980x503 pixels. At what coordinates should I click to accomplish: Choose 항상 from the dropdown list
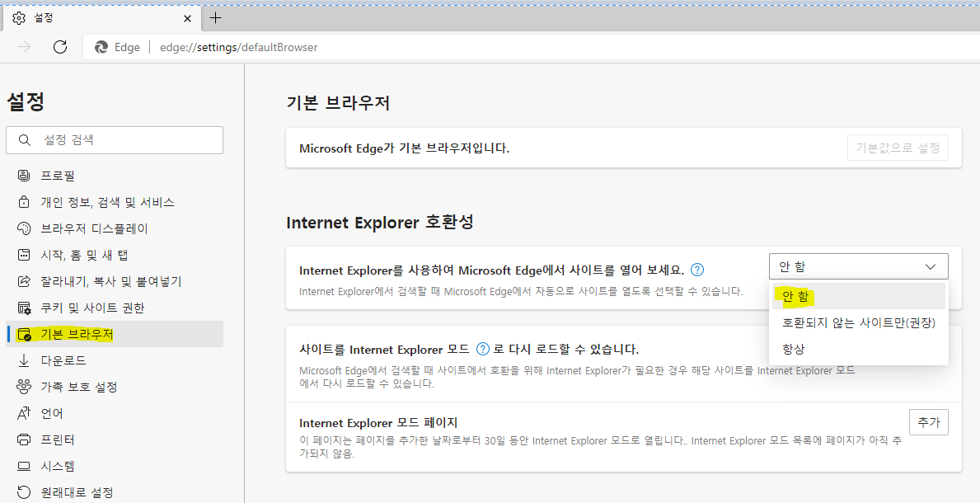(858, 349)
